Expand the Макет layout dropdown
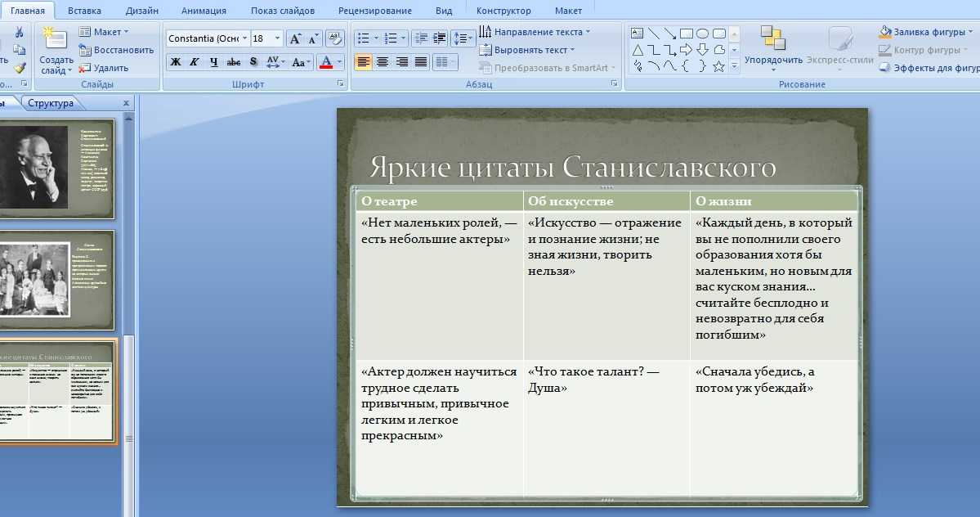The image size is (980, 517). click(x=105, y=32)
